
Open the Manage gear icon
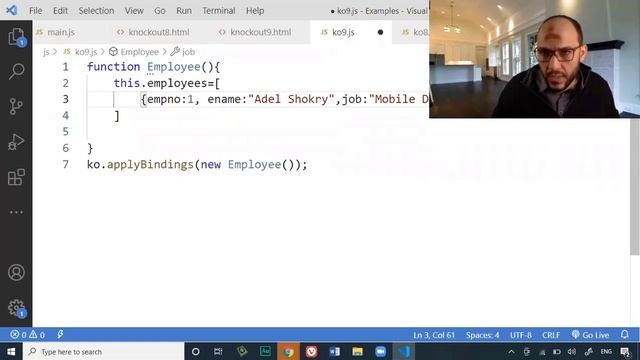[x=16, y=308]
